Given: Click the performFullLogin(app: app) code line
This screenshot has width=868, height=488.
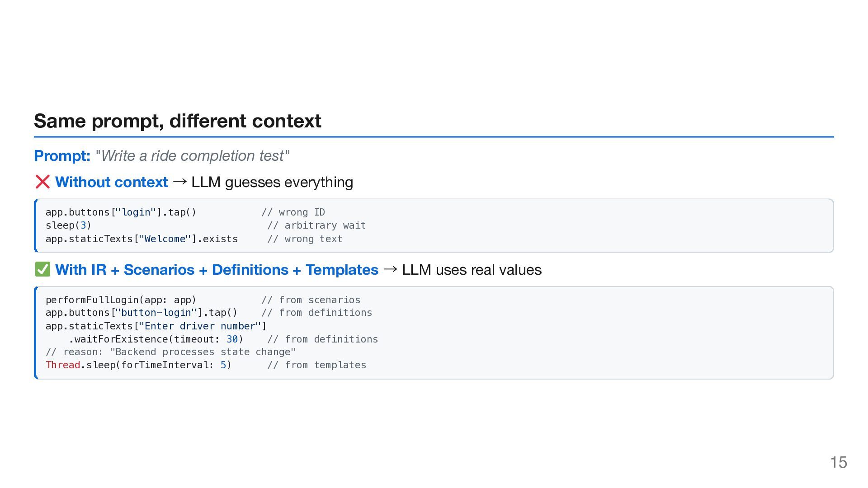Looking at the screenshot, I should click(121, 300).
